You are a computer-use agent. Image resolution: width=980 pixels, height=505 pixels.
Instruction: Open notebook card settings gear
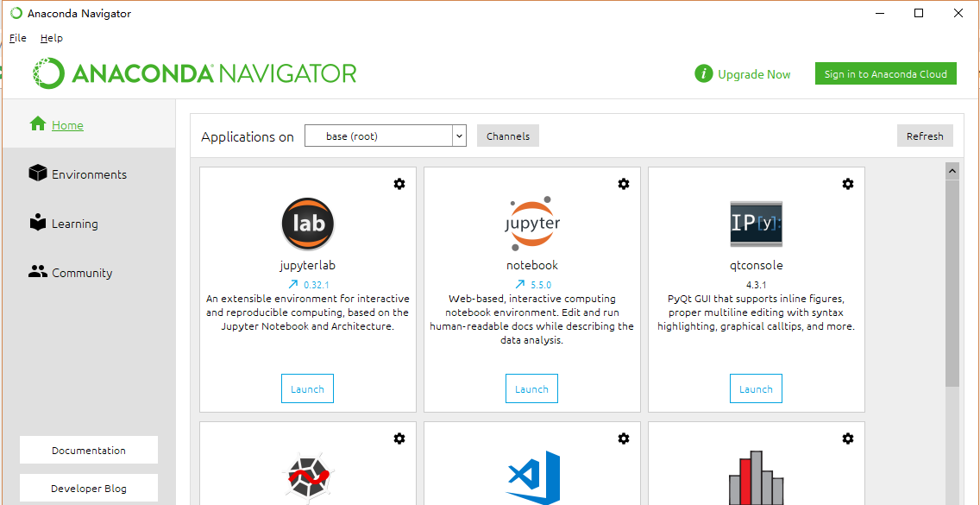[623, 183]
